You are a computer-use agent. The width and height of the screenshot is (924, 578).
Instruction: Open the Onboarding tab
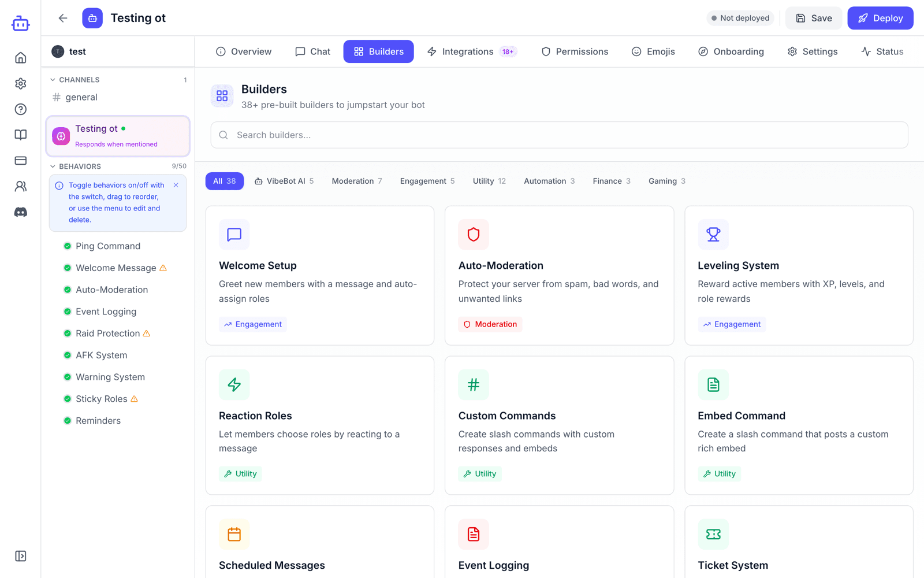(731, 51)
